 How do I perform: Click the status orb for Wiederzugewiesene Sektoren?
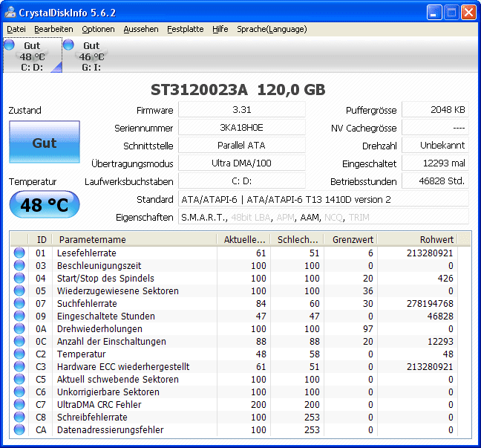click(x=19, y=290)
